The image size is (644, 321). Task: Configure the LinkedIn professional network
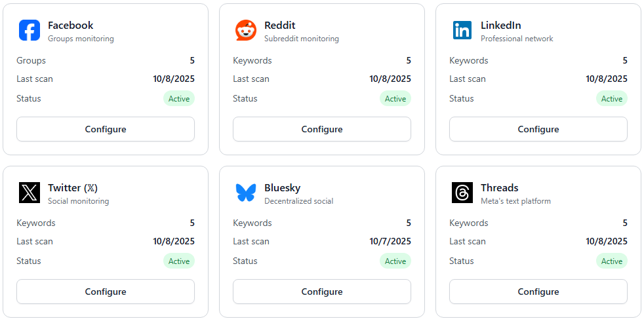(x=538, y=129)
